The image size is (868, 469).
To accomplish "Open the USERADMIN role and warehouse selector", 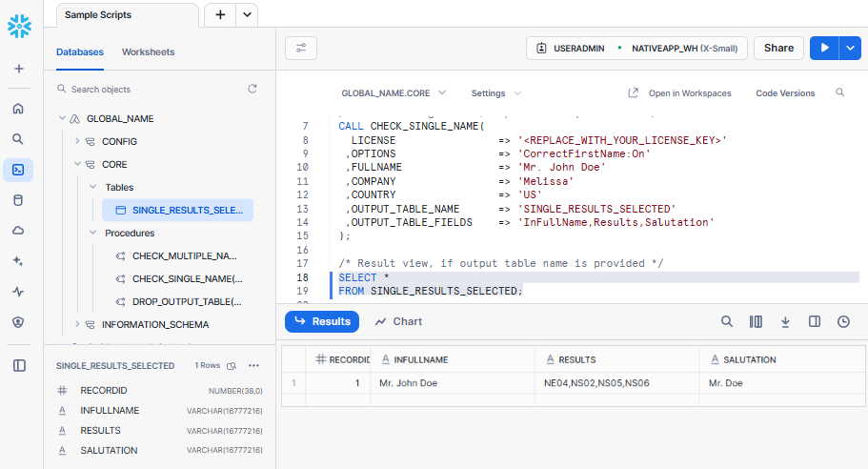I will [636, 49].
